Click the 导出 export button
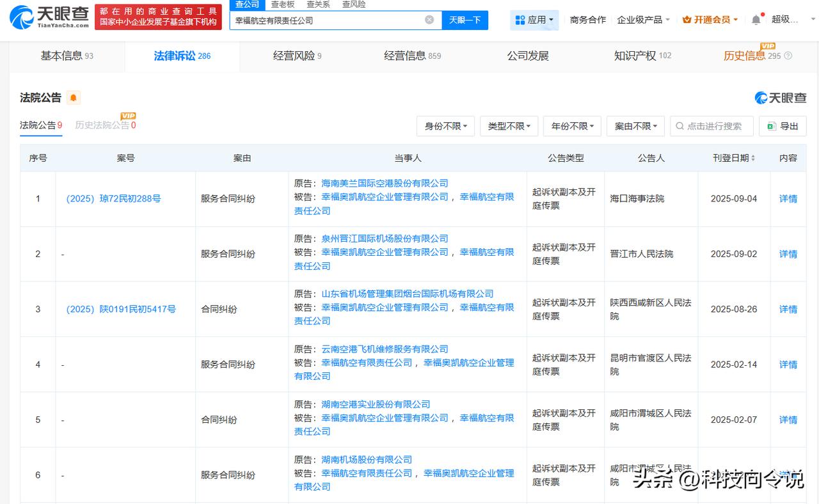The image size is (819, 504). pos(783,126)
